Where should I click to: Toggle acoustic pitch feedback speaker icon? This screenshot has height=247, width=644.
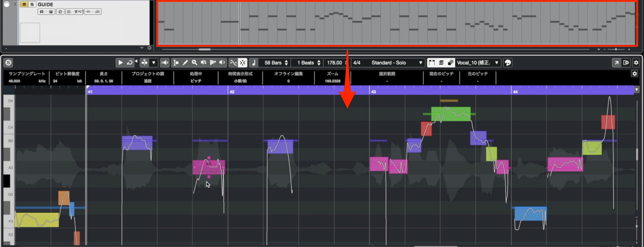coord(165,62)
